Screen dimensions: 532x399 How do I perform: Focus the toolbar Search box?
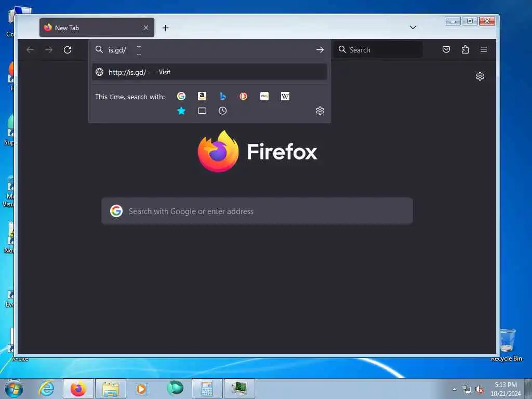click(x=378, y=50)
